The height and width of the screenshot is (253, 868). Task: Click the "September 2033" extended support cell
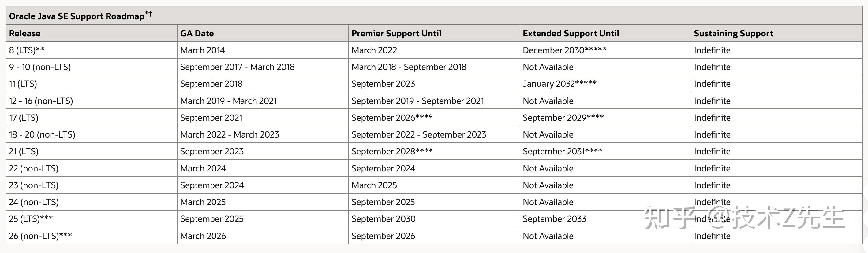tap(554, 219)
